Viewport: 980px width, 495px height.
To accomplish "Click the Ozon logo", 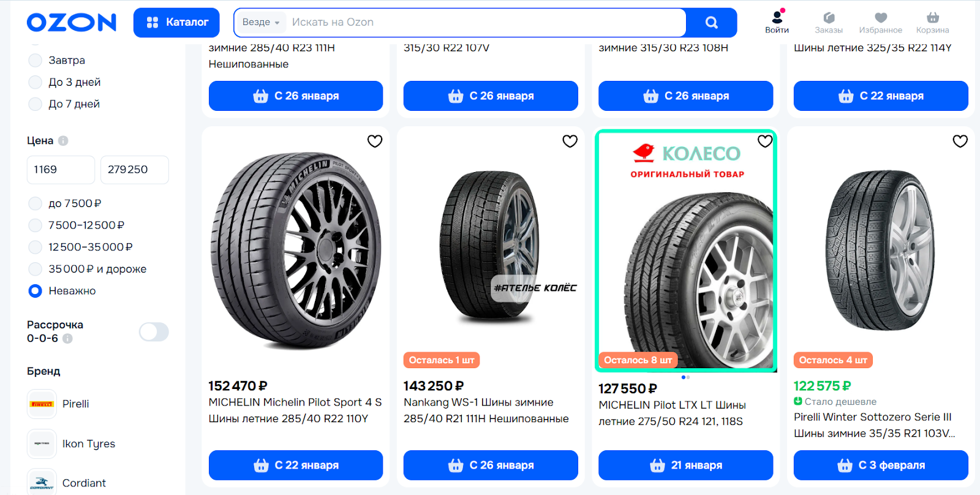I will click(x=71, y=23).
